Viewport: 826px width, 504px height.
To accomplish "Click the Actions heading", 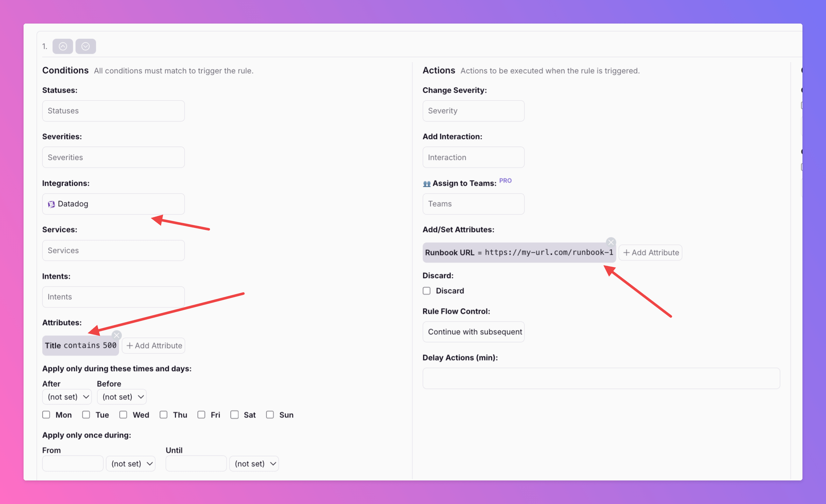I will (439, 70).
